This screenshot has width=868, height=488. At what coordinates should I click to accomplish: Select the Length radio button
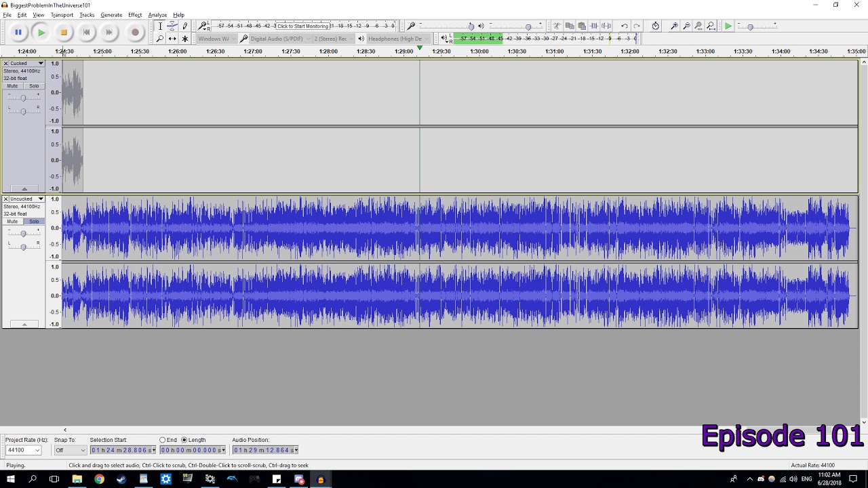[184, 440]
